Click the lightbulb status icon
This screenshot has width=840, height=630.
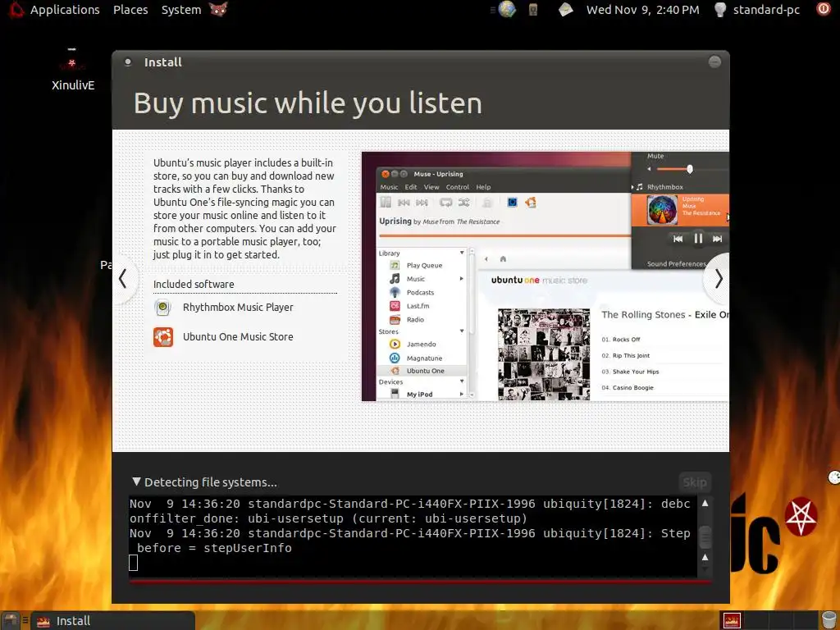click(720, 9)
